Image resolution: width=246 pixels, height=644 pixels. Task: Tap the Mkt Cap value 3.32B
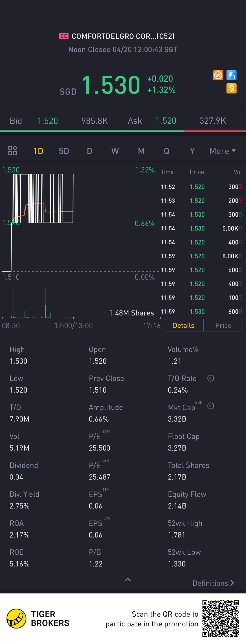[177, 419]
